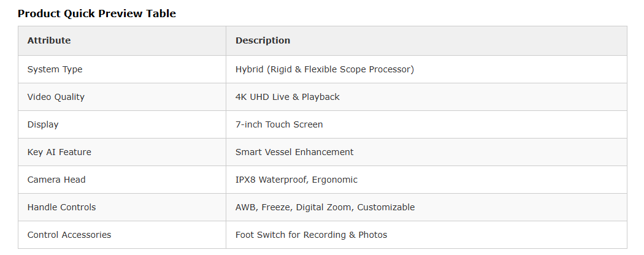
Task: Click the Product Quick Preview Table heading
Action: 96,13
